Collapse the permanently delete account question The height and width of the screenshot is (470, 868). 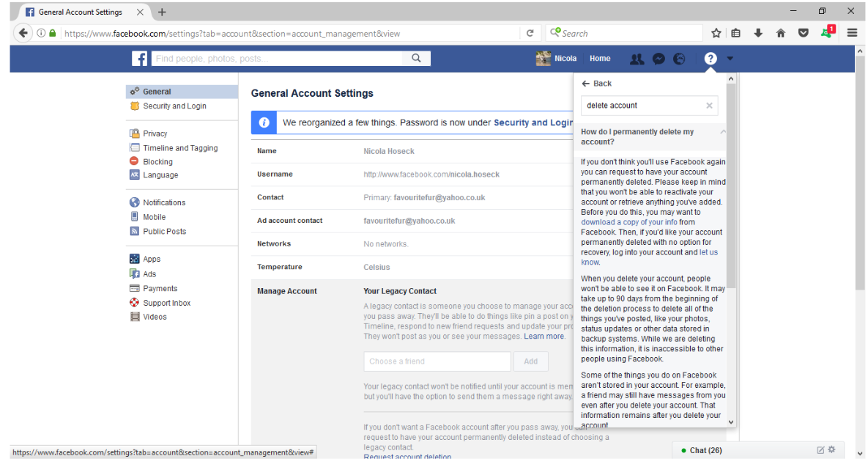point(723,132)
